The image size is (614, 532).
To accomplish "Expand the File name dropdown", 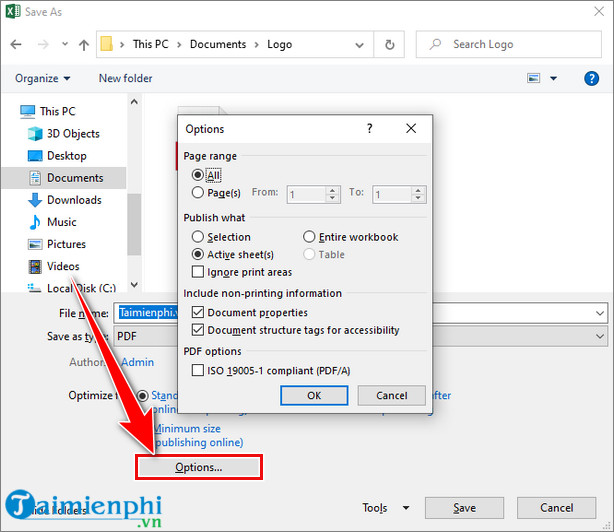I will 600,313.
